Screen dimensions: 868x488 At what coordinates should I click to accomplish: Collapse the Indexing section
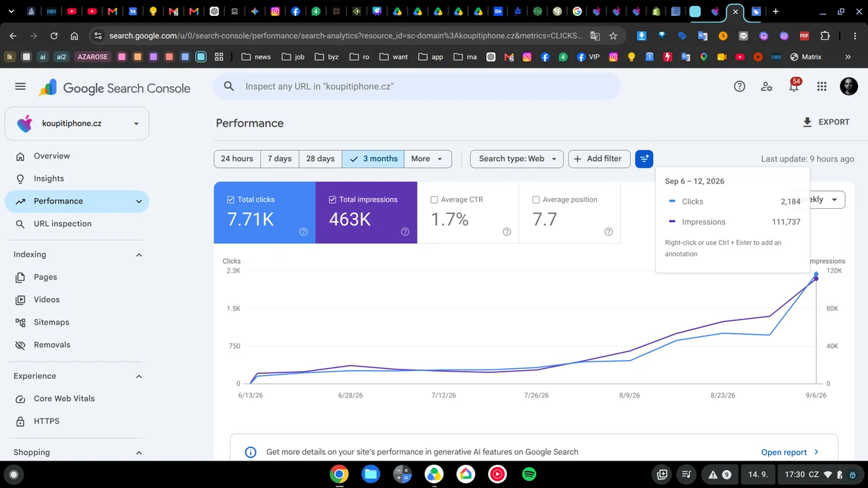click(139, 254)
